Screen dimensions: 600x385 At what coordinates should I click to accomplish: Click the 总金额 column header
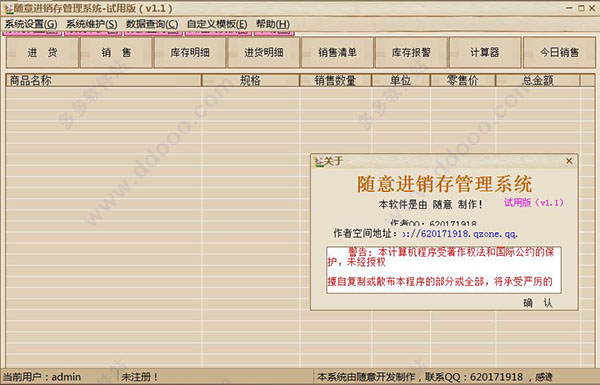[538, 80]
